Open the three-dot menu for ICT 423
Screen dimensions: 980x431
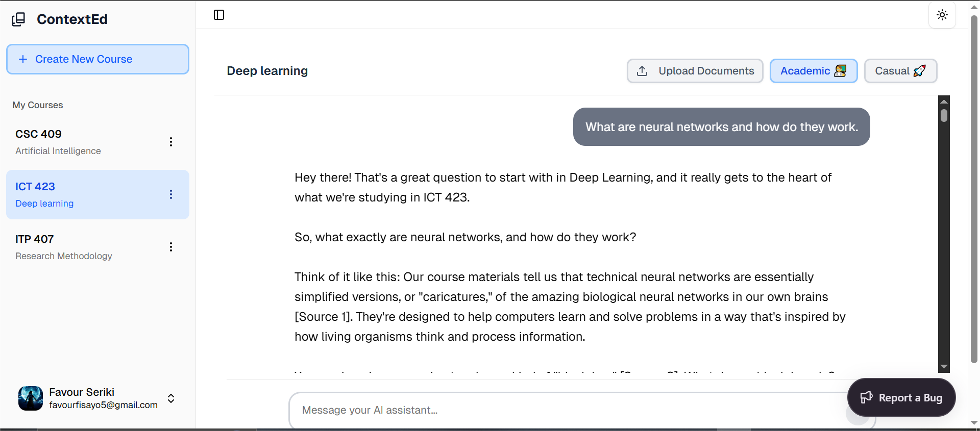171,194
